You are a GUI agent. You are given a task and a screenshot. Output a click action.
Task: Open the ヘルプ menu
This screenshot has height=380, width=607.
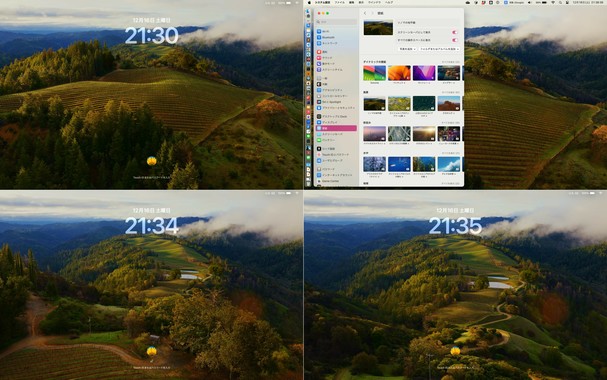[389, 2]
